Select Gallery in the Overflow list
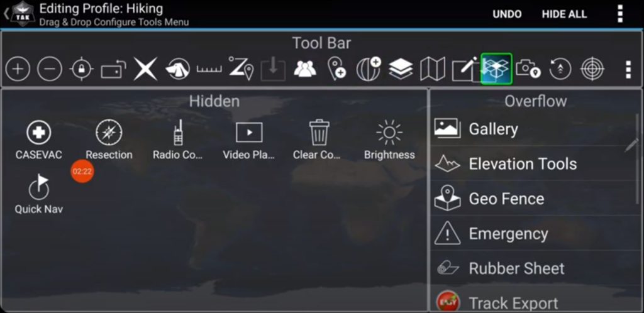The image size is (644, 313). point(493,129)
